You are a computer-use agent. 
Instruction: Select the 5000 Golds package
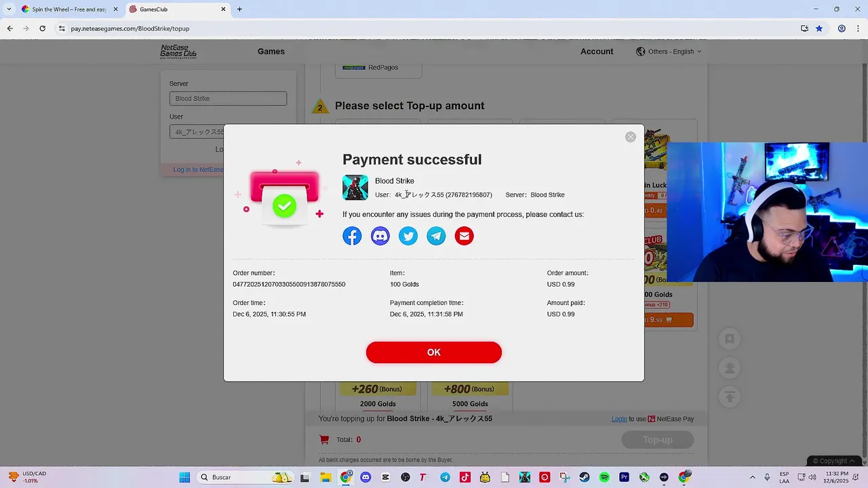470,395
